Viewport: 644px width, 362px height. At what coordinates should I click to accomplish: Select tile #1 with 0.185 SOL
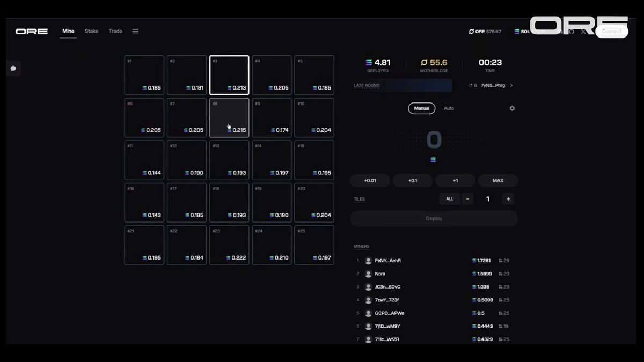pos(144,75)
